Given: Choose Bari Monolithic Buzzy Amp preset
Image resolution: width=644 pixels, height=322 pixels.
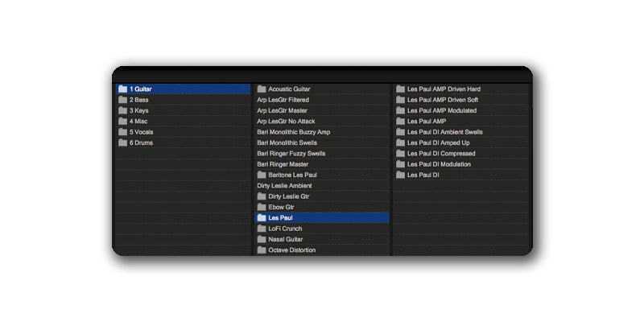Looking at the screenshot, I should pyautogui.click(x=294, y=132).
